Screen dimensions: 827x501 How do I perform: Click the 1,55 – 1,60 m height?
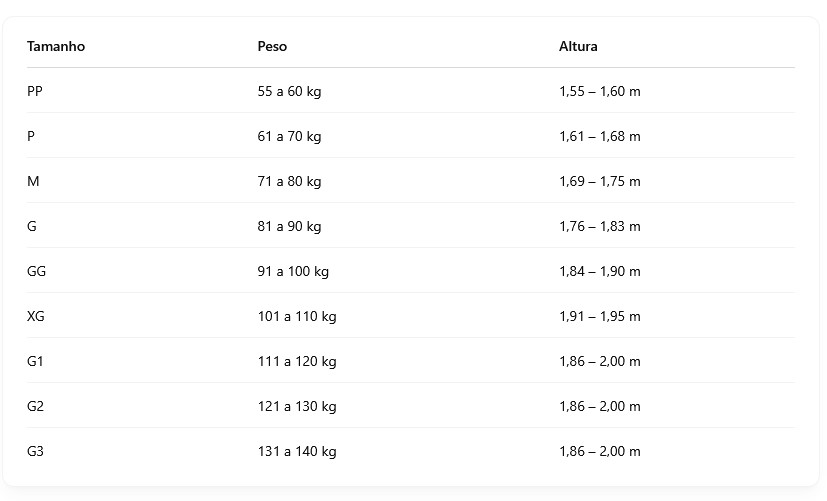(599, 91)
